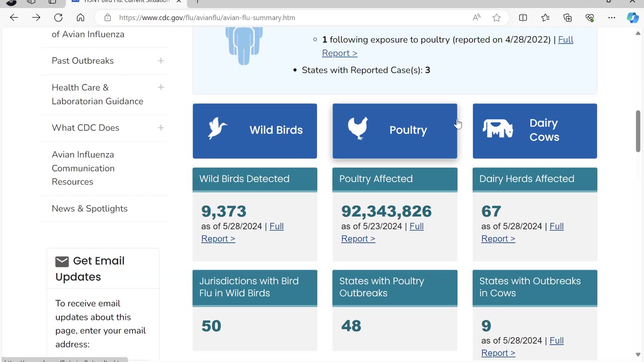Open the Wild Birds blue card
This screenshot has width=644, height=362.
point(255,131)
